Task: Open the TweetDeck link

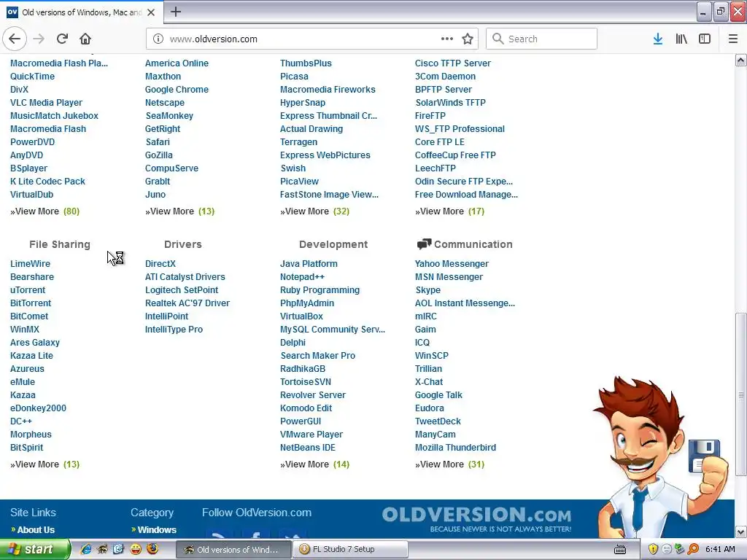Action: tap(438, 421)
